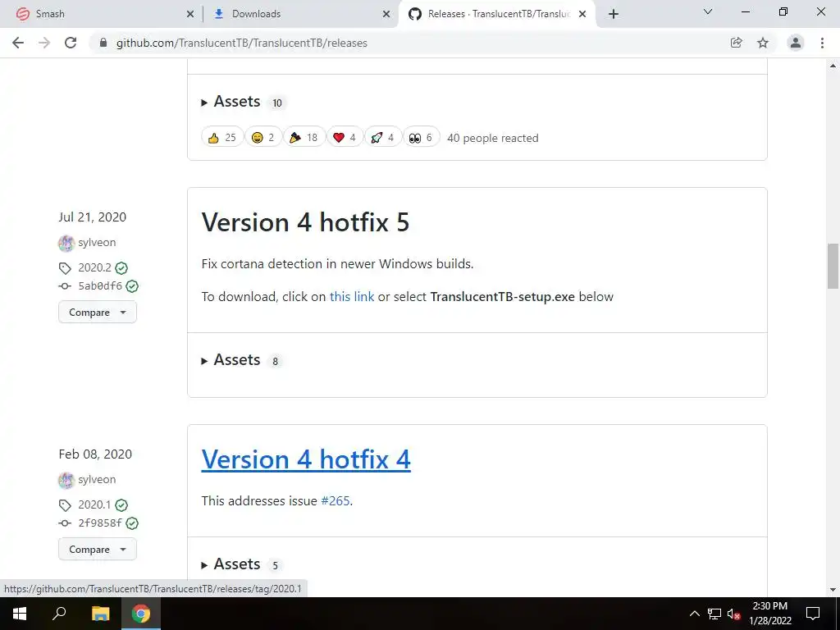This screenshot has height=630, width=840.
Task: Click the Chrome icon in the taskbar
Action: 141,614
